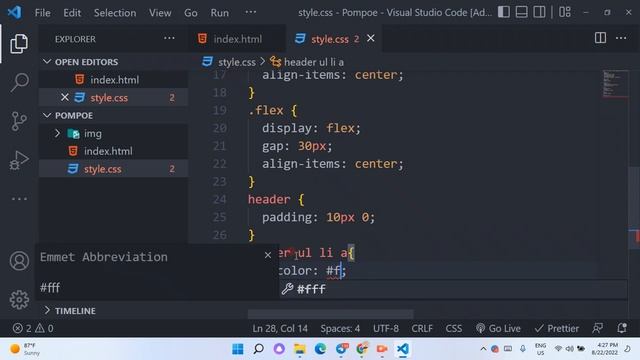Screen dimensions: 640x360
Task: Click Prettier status button
Action: tap(557, 329)
